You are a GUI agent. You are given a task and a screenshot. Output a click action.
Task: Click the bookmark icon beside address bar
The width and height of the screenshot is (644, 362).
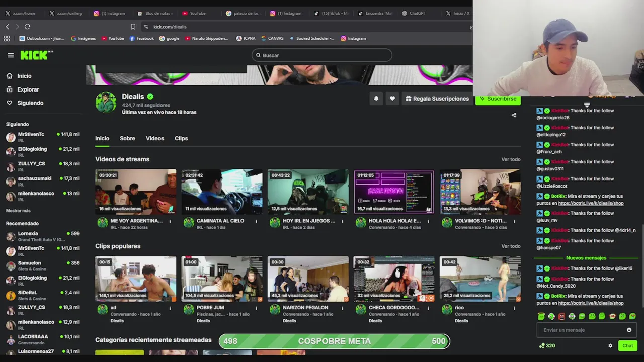pos(133,27)
